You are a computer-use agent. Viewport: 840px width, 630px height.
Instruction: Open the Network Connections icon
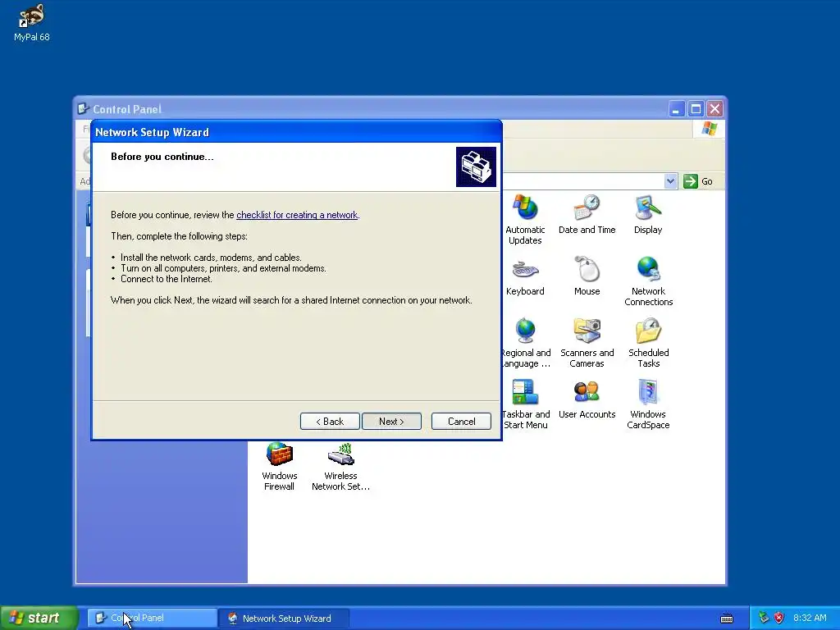[648, 281]
